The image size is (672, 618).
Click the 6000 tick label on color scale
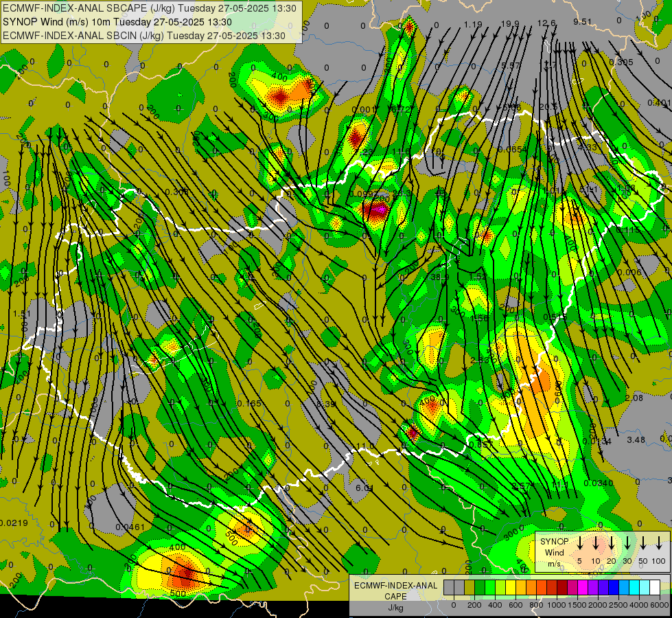pyautogui.click(x=659, y=605)
